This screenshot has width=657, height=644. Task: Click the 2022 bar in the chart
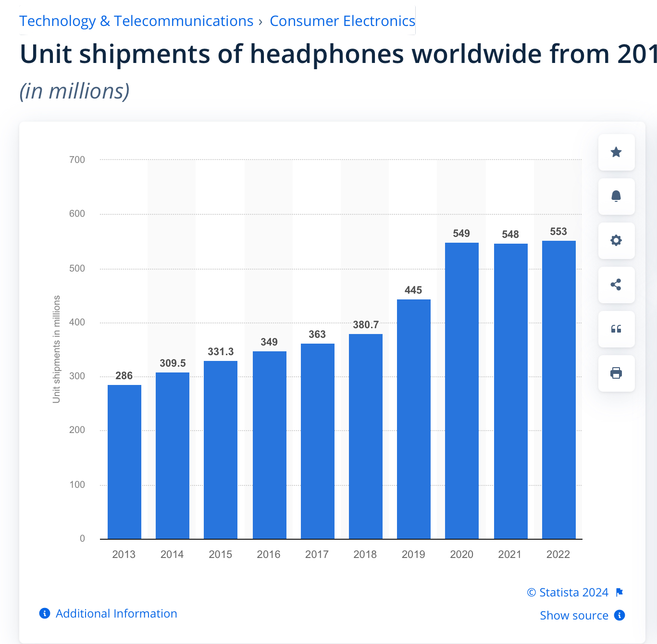click(559, 390)
